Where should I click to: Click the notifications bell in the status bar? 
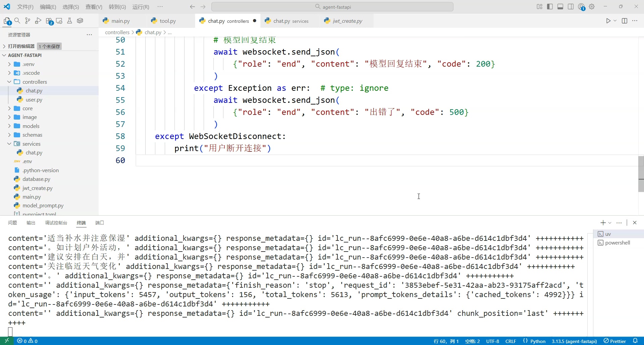point(635,341)
